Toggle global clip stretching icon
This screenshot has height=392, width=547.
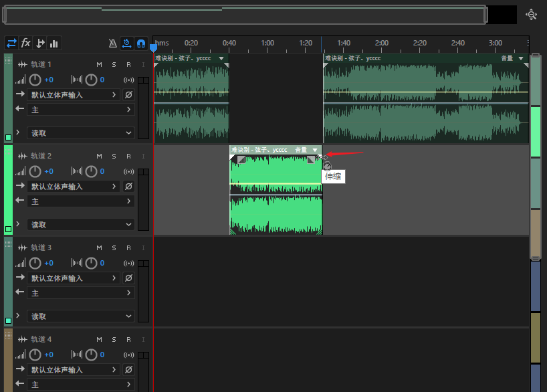click(x=127, y=43)
